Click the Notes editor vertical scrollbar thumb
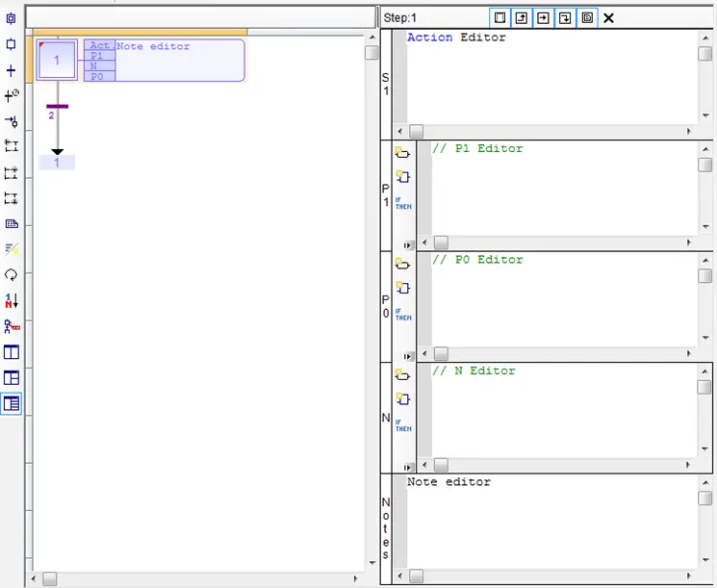 tap(705, 498)
